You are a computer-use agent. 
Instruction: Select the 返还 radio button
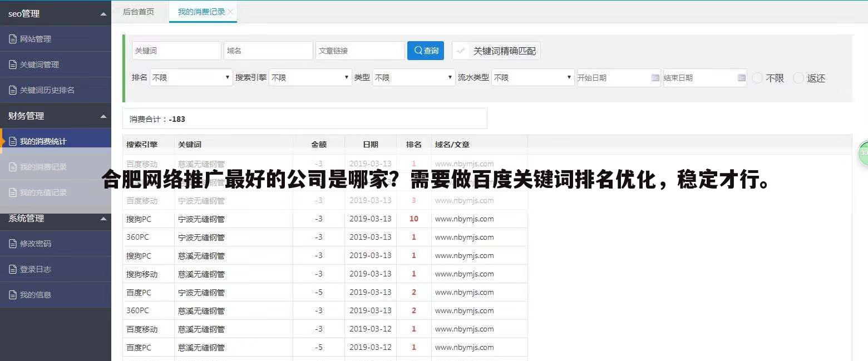(798, 78)
